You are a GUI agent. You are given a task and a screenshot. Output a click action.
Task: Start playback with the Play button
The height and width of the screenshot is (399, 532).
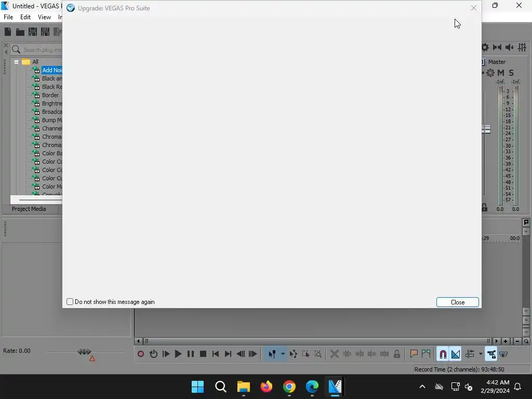point(178,354)
